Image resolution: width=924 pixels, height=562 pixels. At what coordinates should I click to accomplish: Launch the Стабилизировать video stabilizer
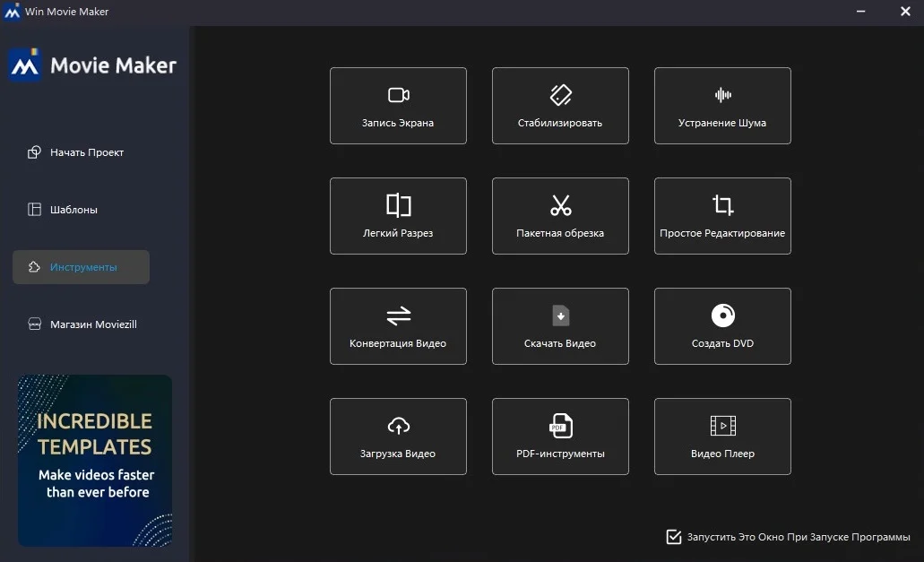[x=560, y=106]
